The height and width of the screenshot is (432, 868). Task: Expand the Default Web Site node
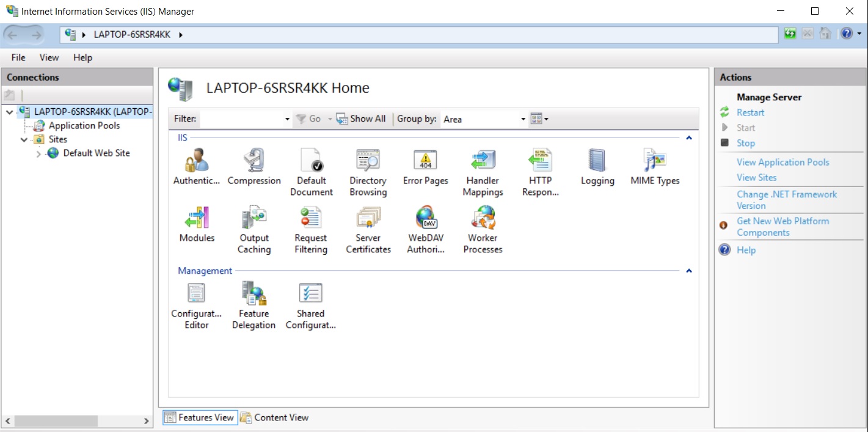coord(39,153)
